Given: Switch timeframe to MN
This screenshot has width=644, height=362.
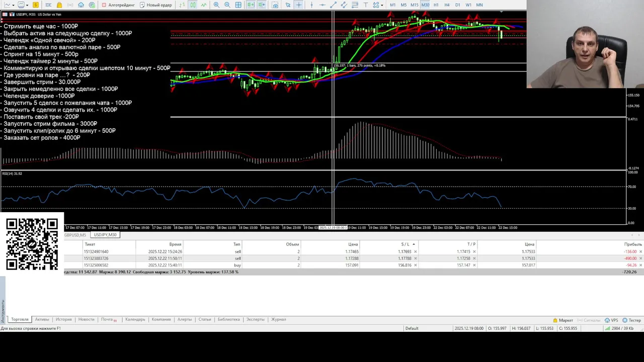Looking at the screenshot, I should 479,5.
